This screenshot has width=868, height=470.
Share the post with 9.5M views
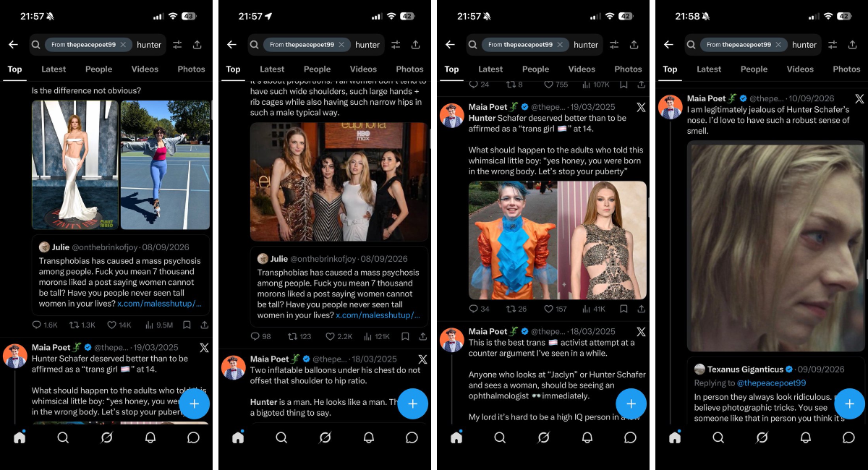pyautogui.click(x=205, y=325)
